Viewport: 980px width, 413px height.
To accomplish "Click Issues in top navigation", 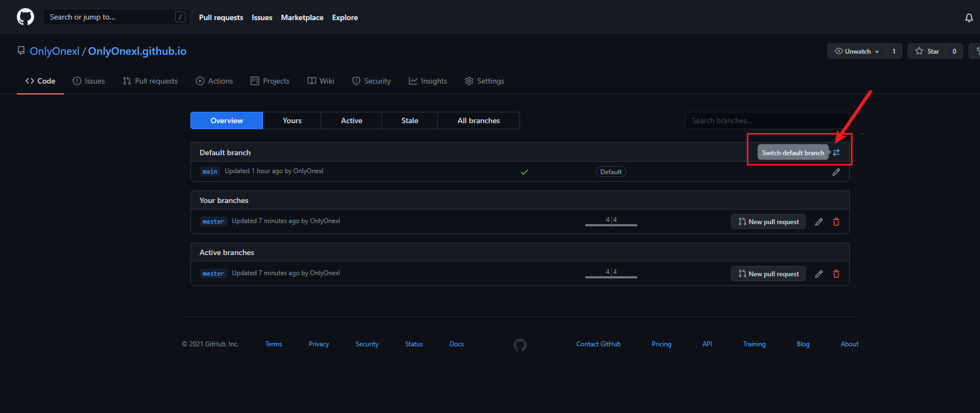I will [262, 17].
